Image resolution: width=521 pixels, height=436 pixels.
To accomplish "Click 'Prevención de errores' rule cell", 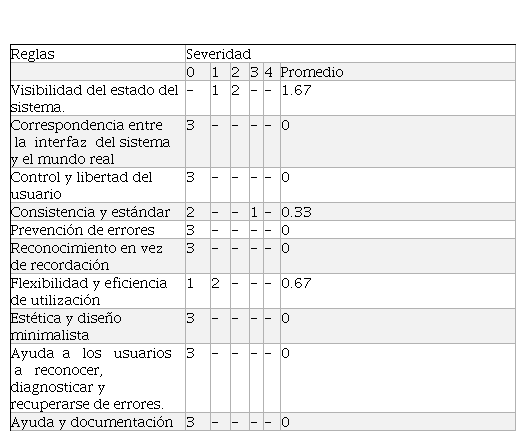I will 98,230.
